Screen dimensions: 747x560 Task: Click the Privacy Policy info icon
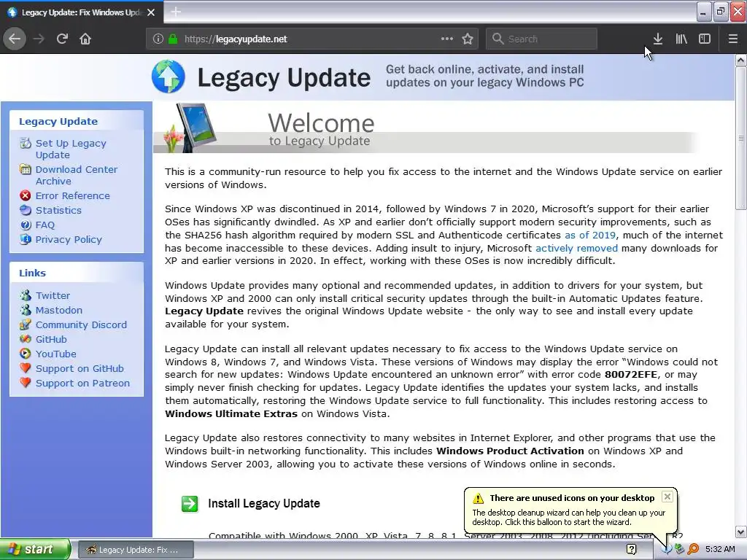[x=26, y=239]
